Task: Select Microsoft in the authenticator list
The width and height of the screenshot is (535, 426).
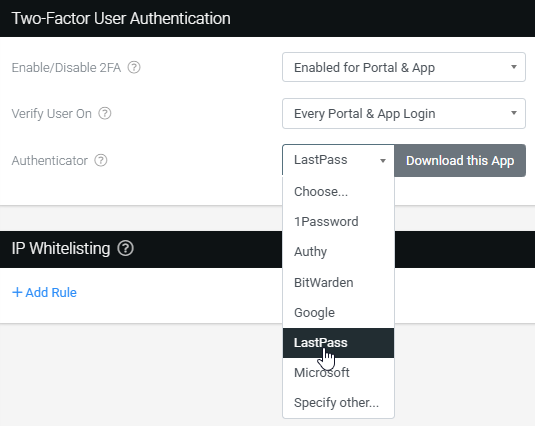Action: [x=338, y=373]
